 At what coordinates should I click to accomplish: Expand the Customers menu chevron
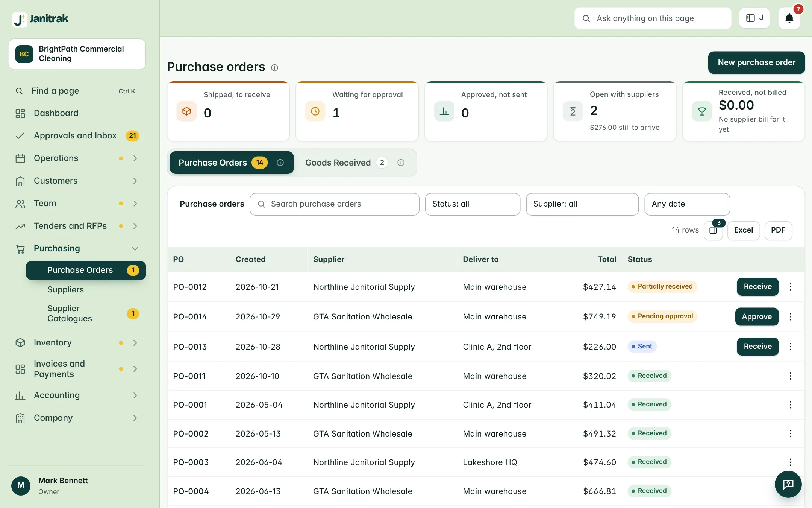pos(135,181)
